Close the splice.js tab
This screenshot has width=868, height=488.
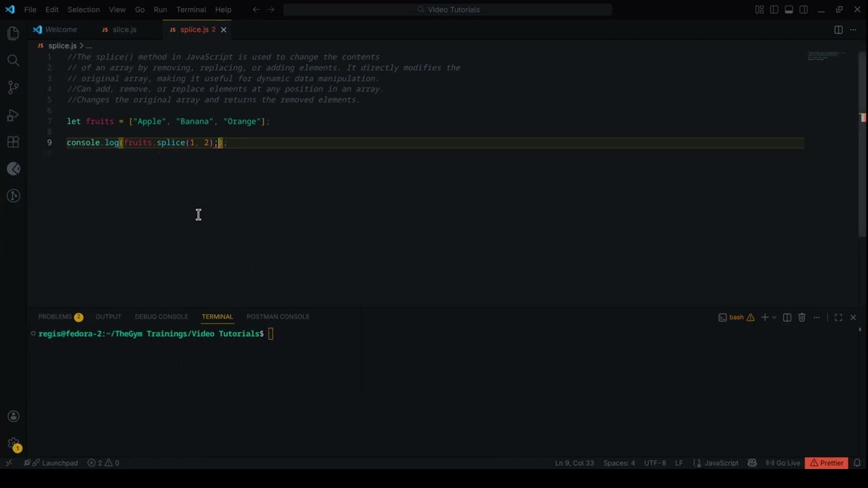coord(223,30)
